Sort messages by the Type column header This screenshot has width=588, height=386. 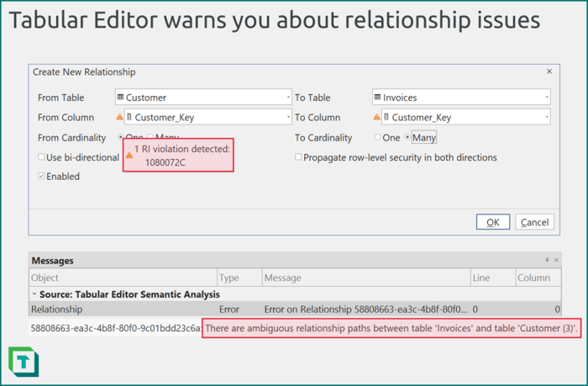[239, 278]
